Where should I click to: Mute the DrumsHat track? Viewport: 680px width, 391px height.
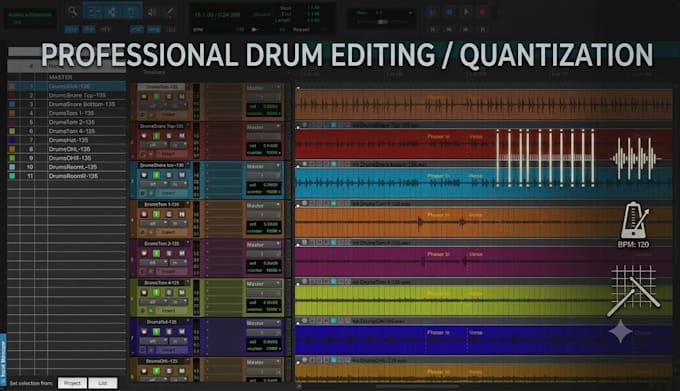coord(182,332)
